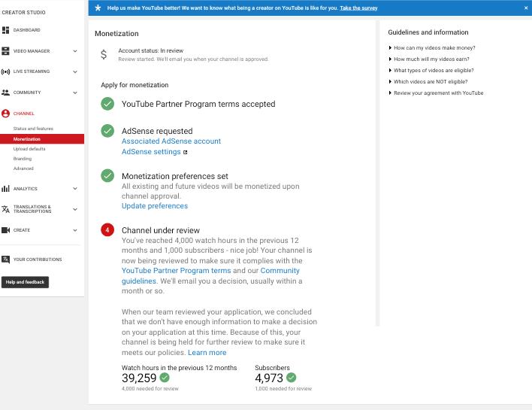Image resolution: width=532 pixels, height=410 pixels.
Task: Select the highlighted Monetization menu item
Action: 42,139
